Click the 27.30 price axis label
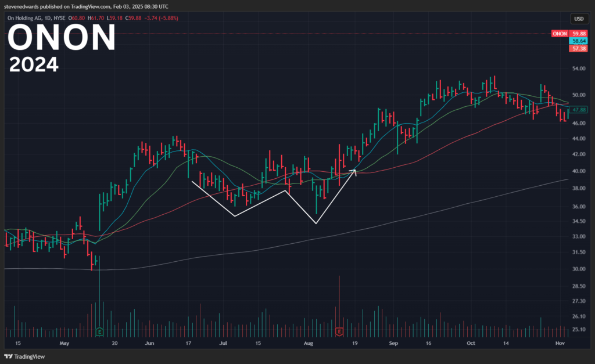This screenshot has height=364, width=595. point(579,301)
